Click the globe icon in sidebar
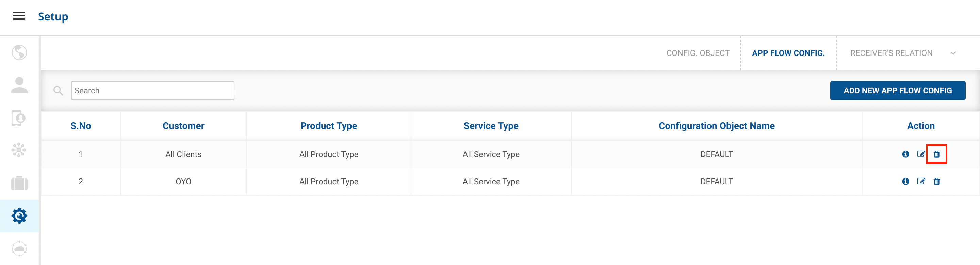 19,52
